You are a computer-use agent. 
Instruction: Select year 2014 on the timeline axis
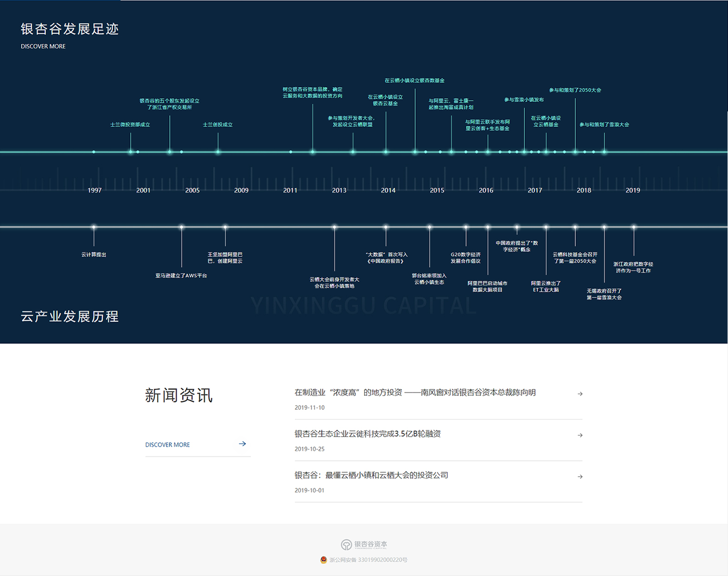pyautogui.click(x=388, y=190)
